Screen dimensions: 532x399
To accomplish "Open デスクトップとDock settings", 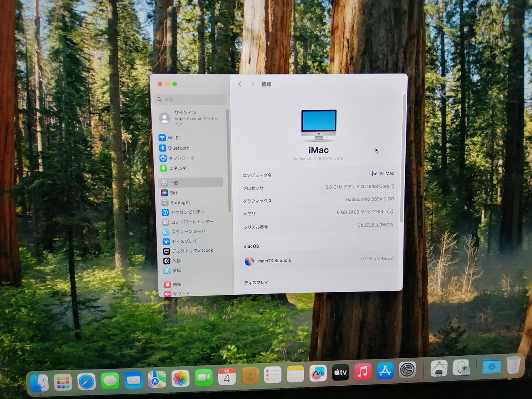I will click(192, 251).
